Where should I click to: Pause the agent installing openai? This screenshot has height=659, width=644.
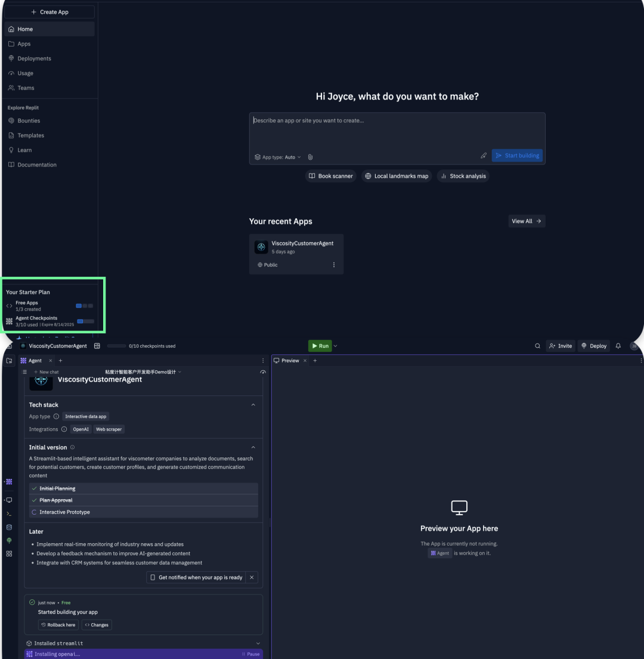[251, 654]
